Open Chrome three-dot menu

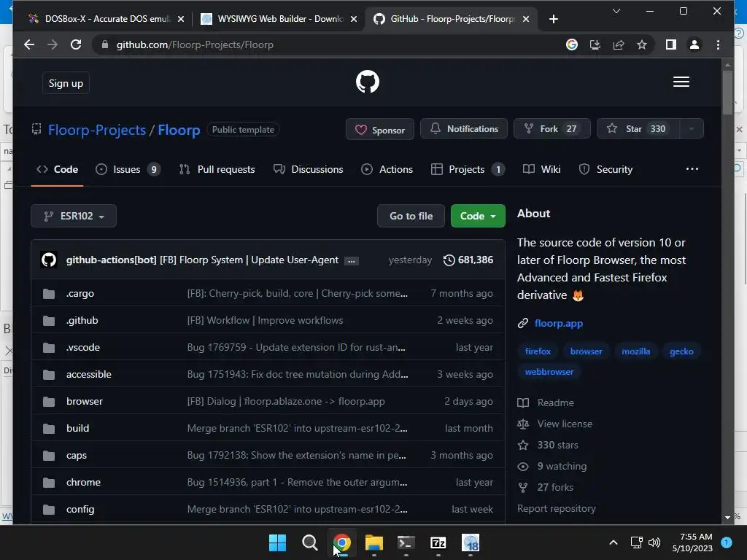718,44
